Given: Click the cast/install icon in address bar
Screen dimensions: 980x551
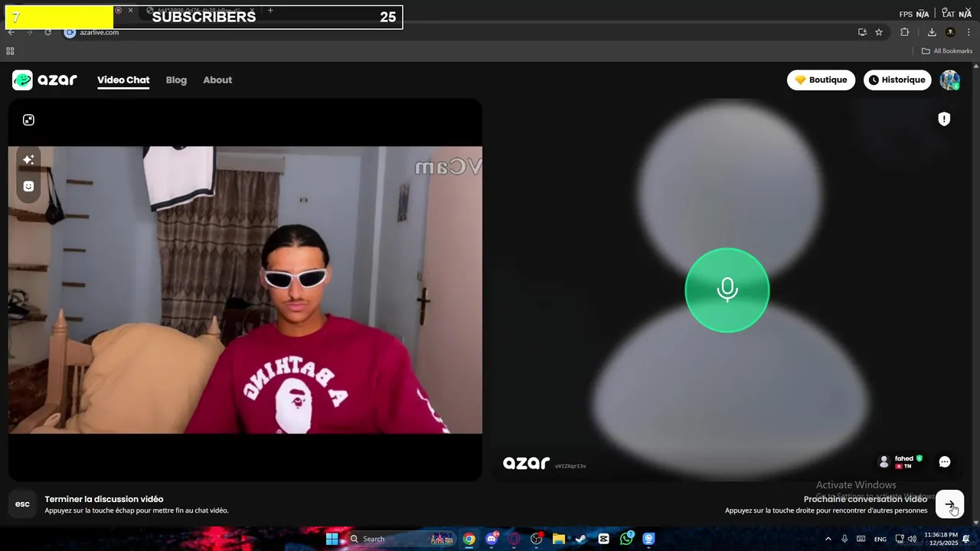Looking at the screenshot, I should [x=862, y=32].
